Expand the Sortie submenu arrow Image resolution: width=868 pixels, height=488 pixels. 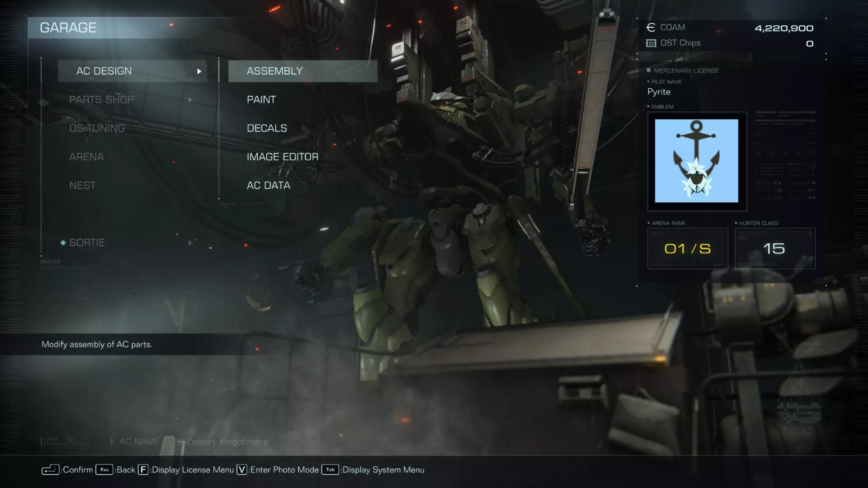pyautogui.click(x=190, y=243)
